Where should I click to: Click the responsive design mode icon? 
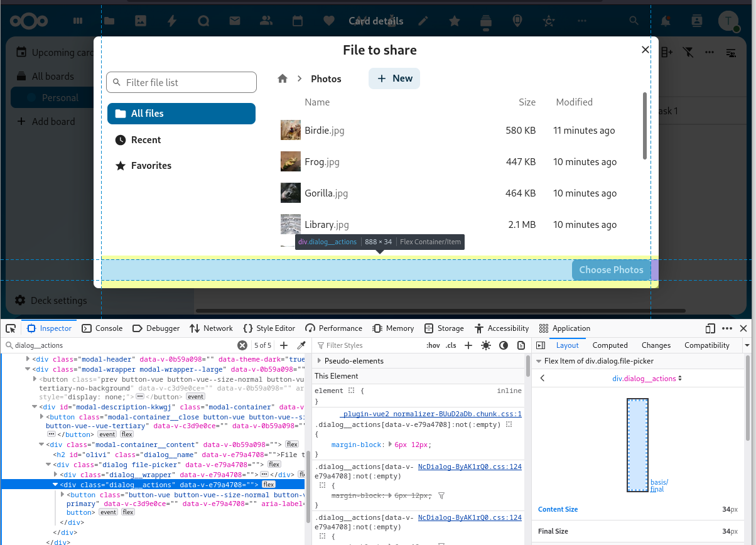click(x=710, y=328)
